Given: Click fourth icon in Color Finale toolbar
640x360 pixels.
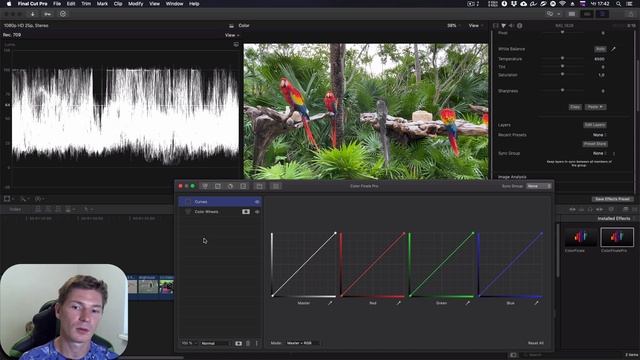Looking at the screenshot, I should point(243,186).
